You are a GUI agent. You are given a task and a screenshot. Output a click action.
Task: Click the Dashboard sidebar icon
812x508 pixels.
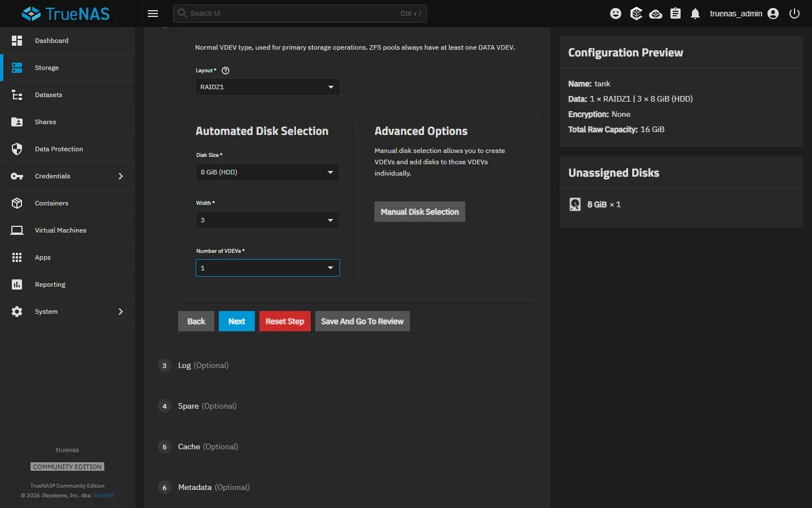(17, 41)
